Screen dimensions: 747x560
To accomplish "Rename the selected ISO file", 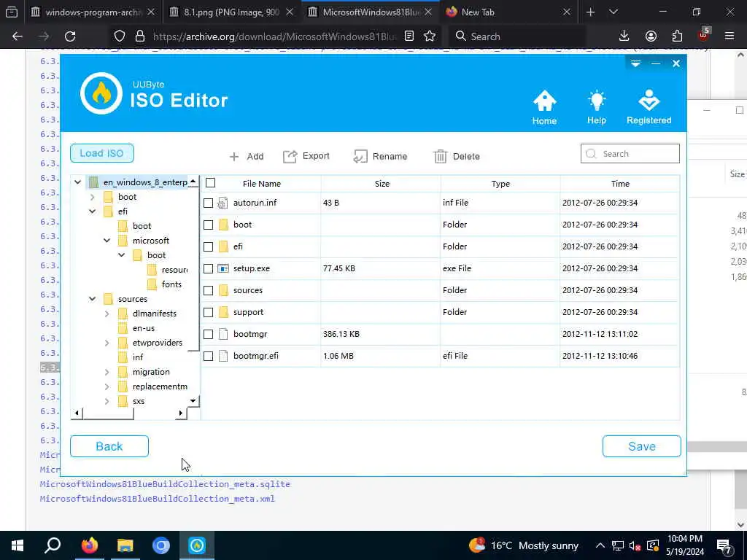I will pos(380,156).
